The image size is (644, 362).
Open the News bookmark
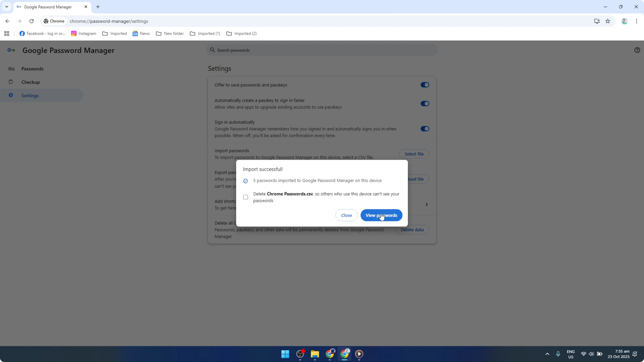click(x=141, y=33)
